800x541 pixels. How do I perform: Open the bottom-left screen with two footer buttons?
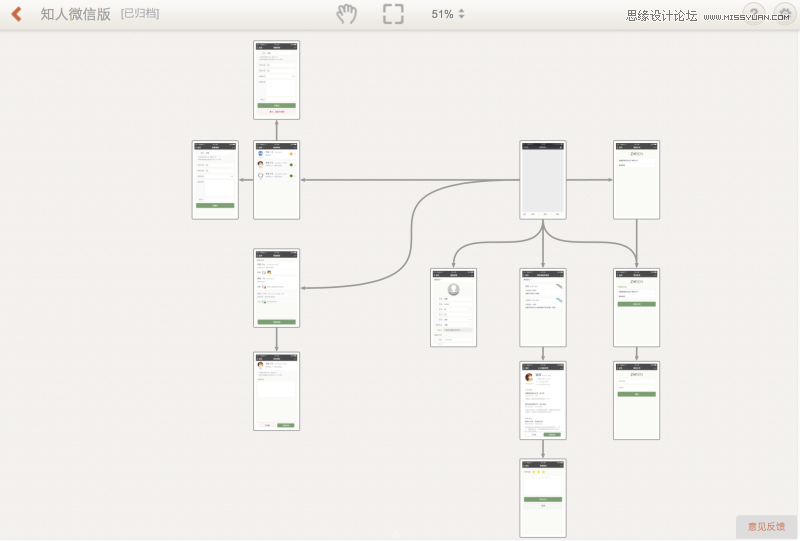click(x=276, y=391)
